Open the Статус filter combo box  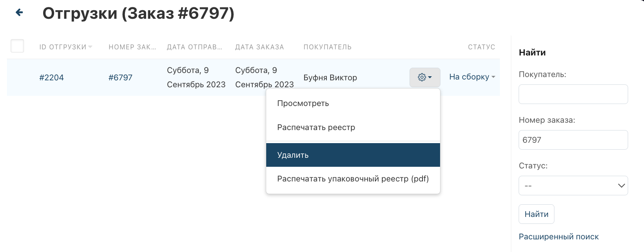click(x=573, y=186)
